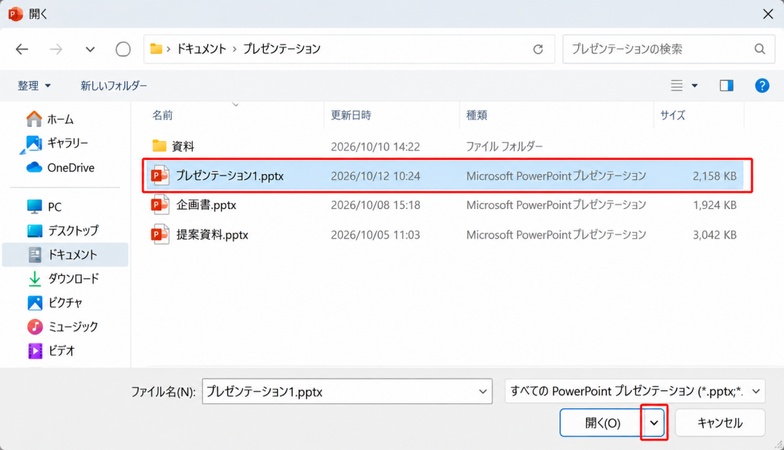Screen dimensions: 784x450
Task: Select デスクトップ in the navigation pane
Action: 62,230
